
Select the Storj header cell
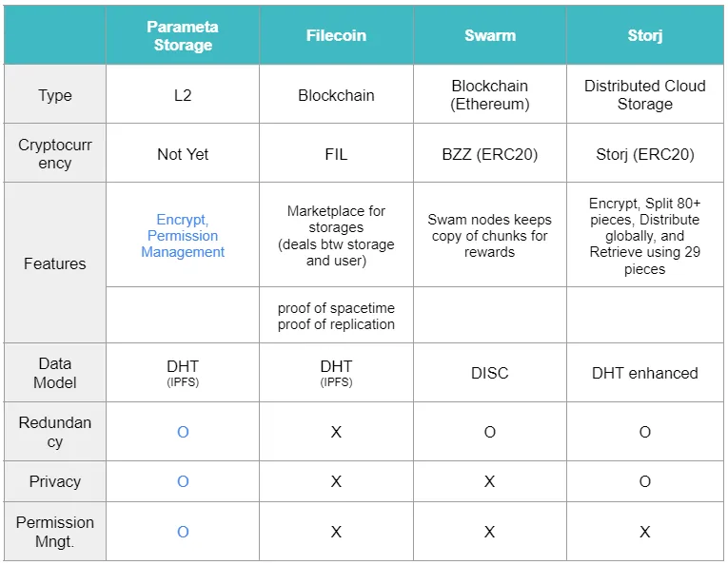point(645,36)
